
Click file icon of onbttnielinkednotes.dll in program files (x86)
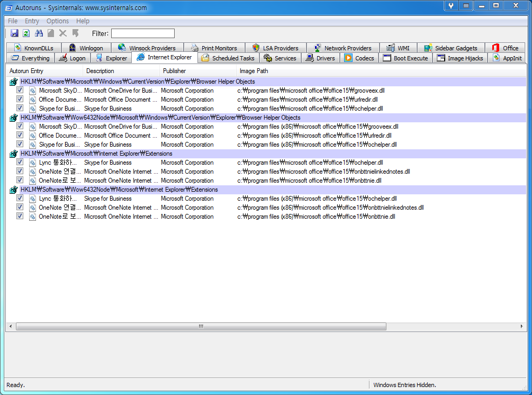[32, 208]
